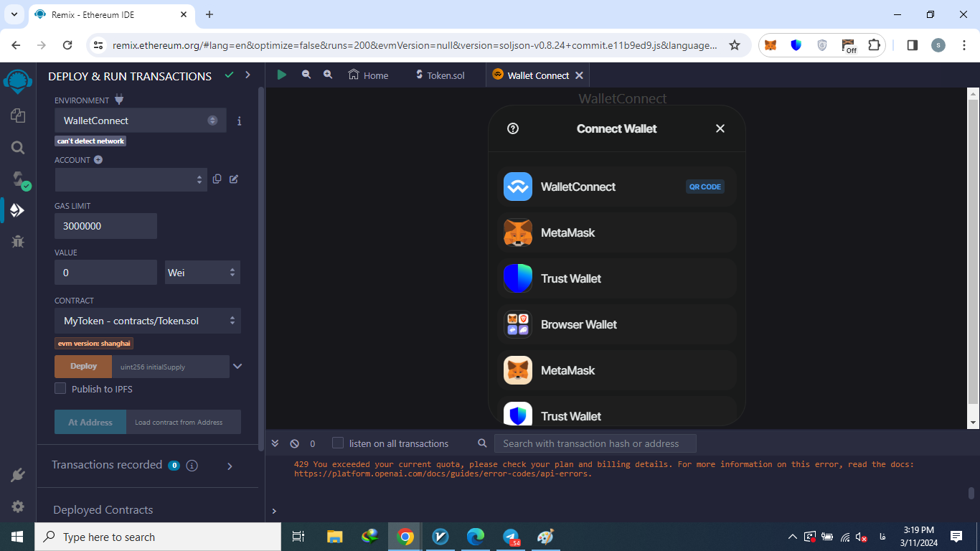This screenshot has height=551, width=980.
Task: Open the Deploy & run transactions icon
Action: coord(17,210)
